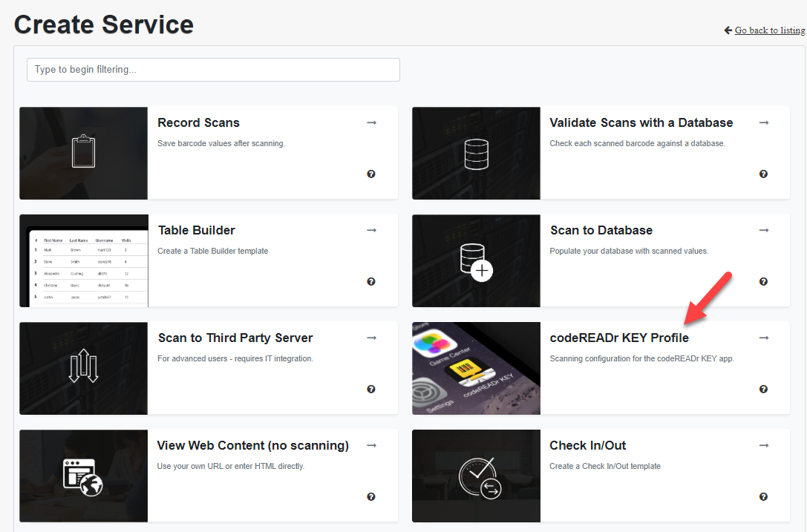Select the Table Builder title

point(197,230)
